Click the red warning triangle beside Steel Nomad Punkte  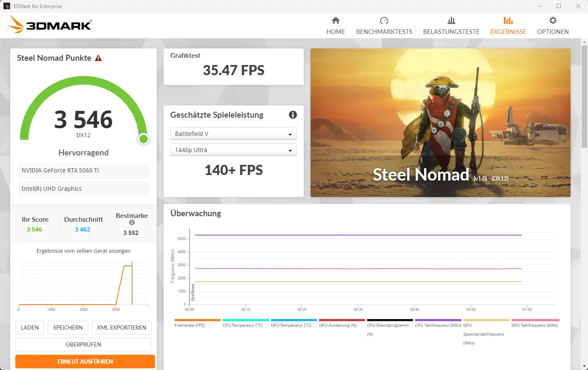coord(99,58)
